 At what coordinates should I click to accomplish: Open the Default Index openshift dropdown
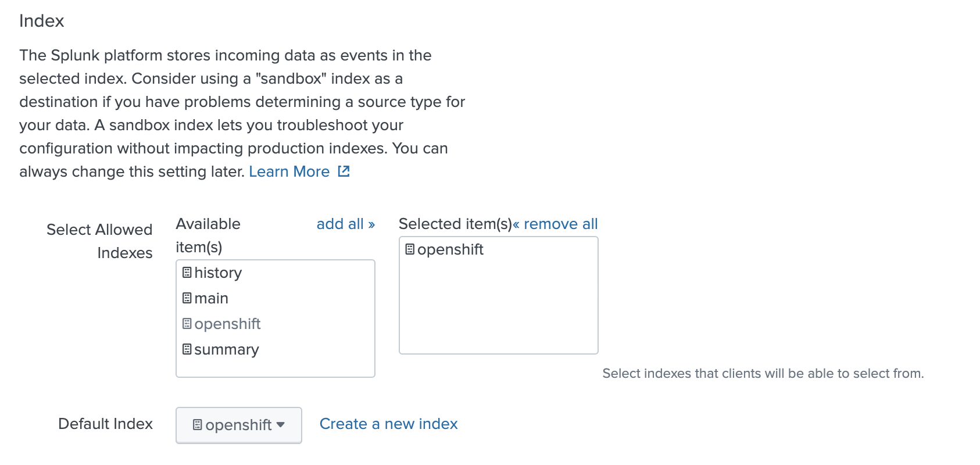click(238, 425)
